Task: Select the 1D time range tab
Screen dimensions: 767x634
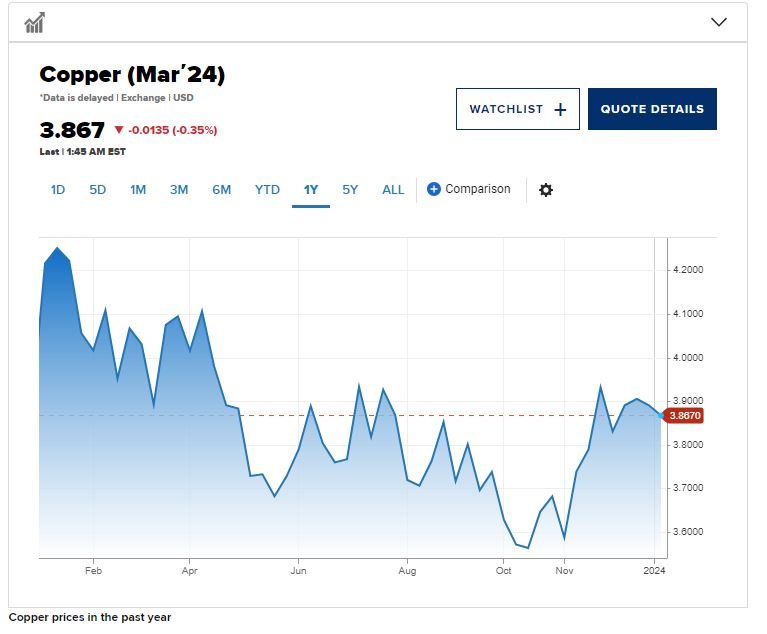Action: pyautogui.click(x=58, y=189)
